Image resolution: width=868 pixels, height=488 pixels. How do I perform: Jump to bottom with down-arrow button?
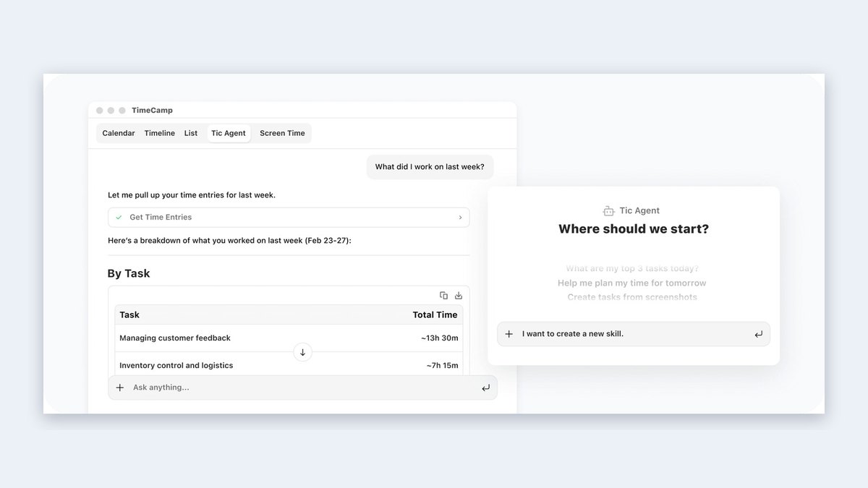coord(302,352)
